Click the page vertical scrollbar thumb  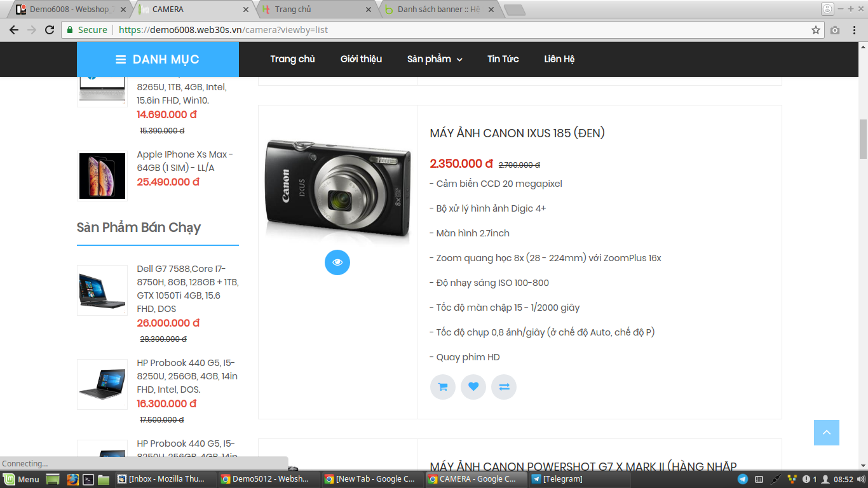tap(863, 139)
